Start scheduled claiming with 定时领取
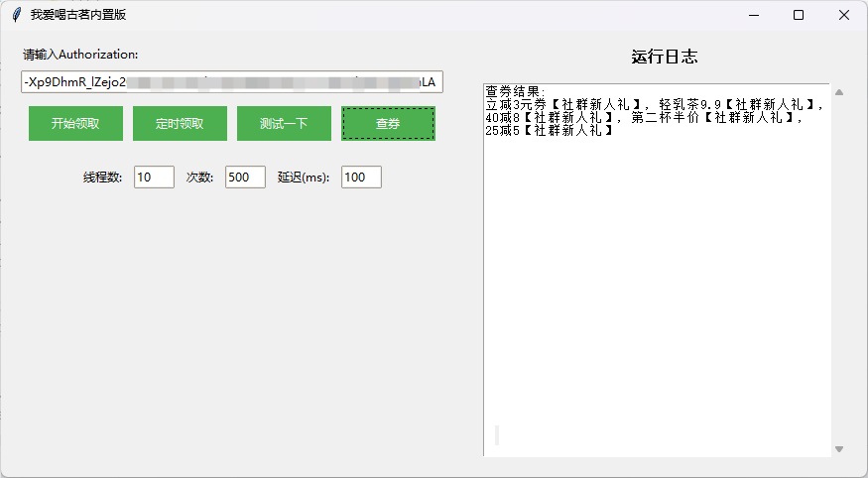868x478 pixels. [180, 124]
